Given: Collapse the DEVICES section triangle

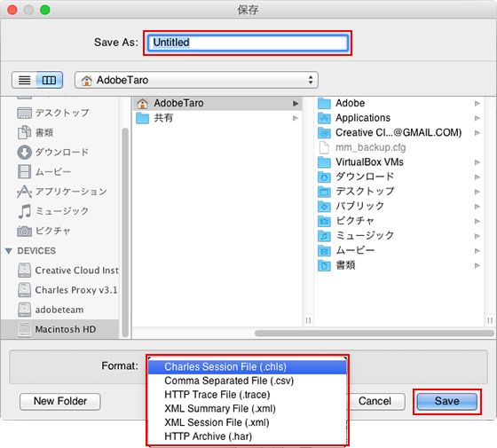Looking at the screenshot, I should [9, 251].
